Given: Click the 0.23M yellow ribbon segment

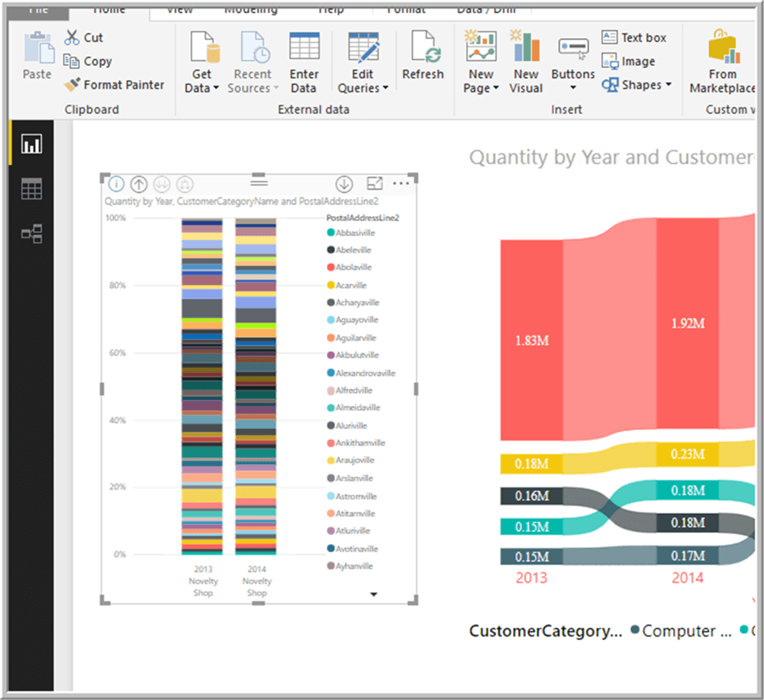Looking at the screenshot, I should [x=688, y=454].
